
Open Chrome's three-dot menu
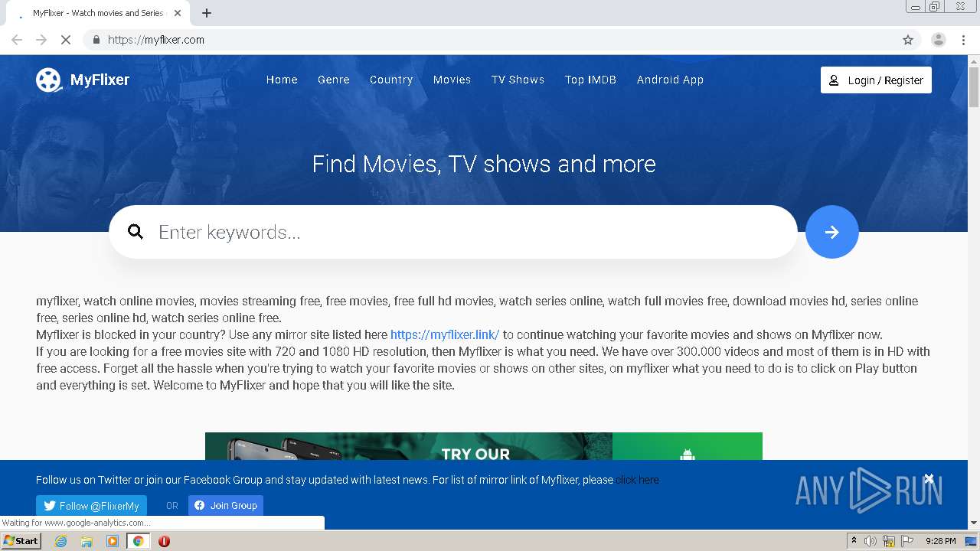coord(964,40)
